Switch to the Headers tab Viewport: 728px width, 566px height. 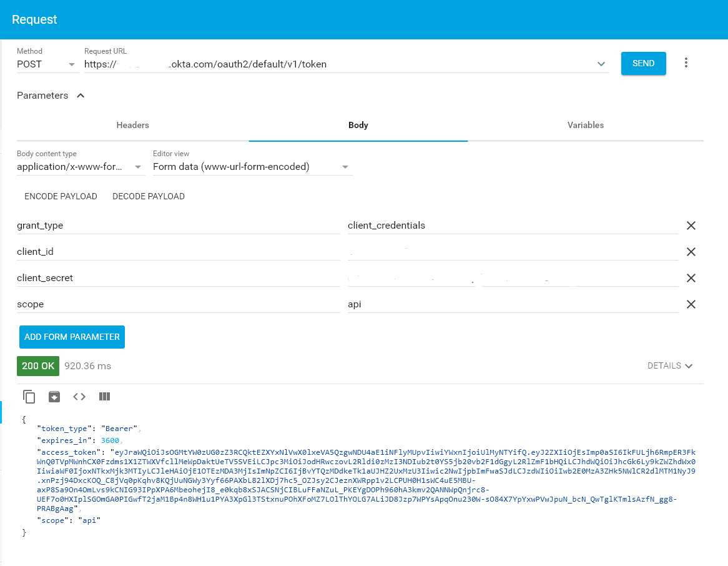(133, 125)
